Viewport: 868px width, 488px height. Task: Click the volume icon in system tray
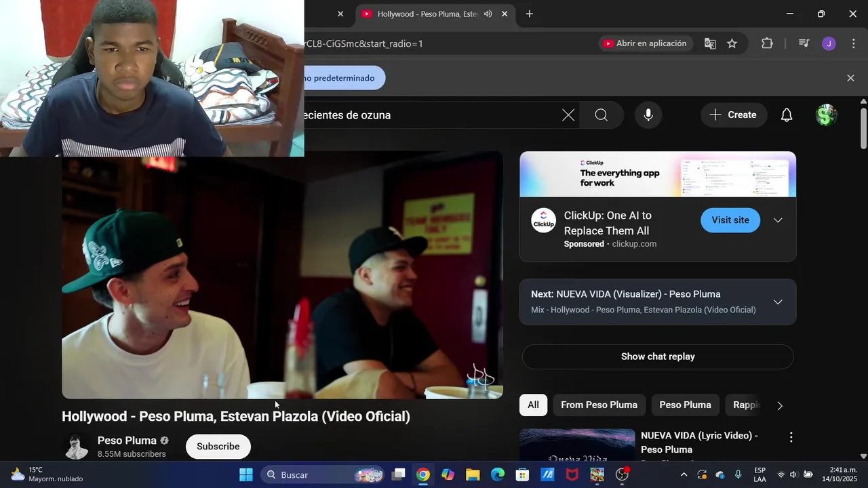click(793, 474)
